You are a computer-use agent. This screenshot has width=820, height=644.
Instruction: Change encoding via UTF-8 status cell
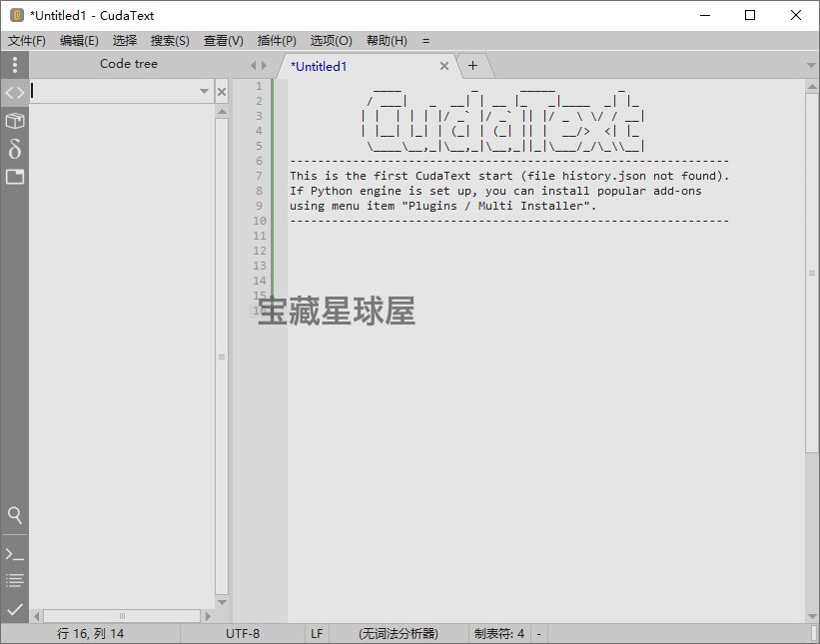coord(243,634)
